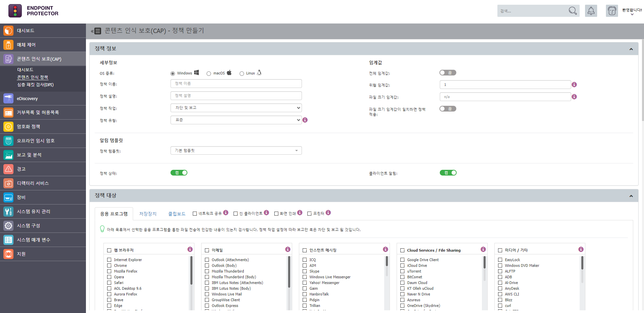Open 대시보드 submenu under CAP
644x313 pixels.
pos(25,70)
